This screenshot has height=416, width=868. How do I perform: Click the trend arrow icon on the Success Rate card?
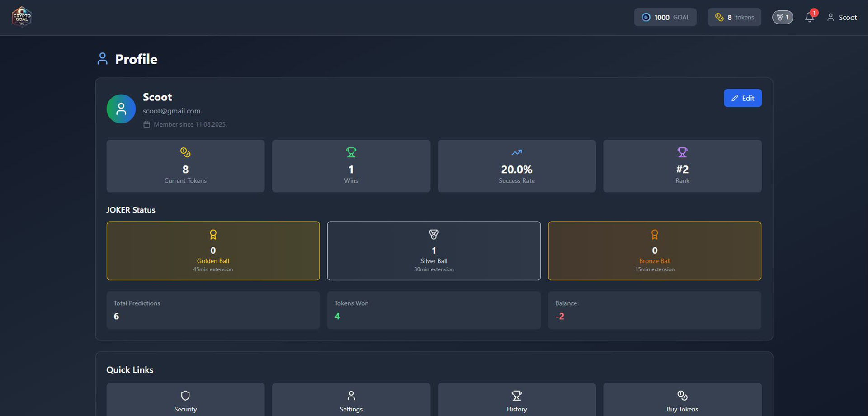(x=517, y=152)
